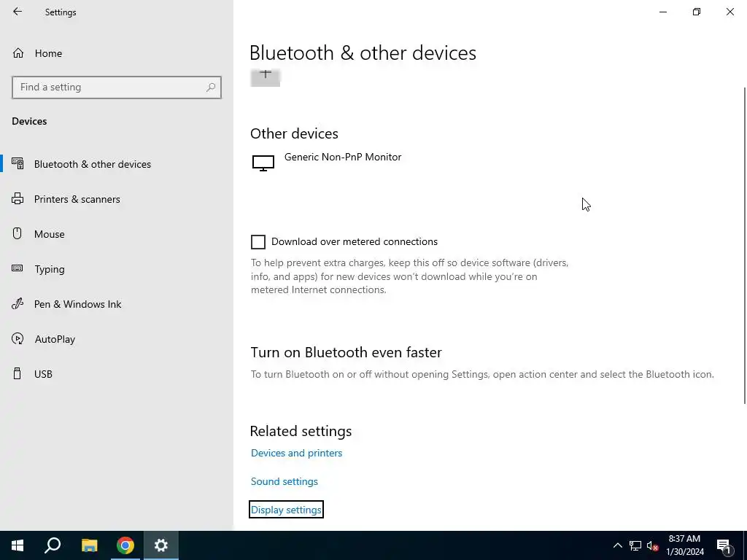Click the keyboard icon beside Typing

(18, 268)
